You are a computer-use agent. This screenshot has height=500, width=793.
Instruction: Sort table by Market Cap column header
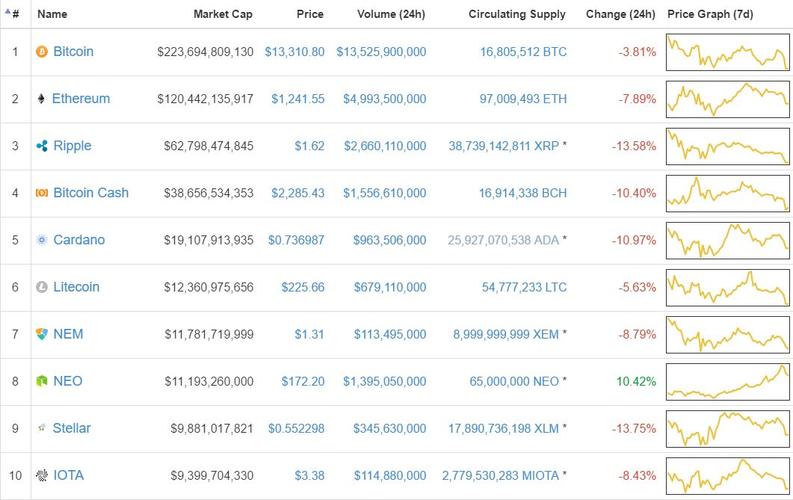click(x=223, y=14)
